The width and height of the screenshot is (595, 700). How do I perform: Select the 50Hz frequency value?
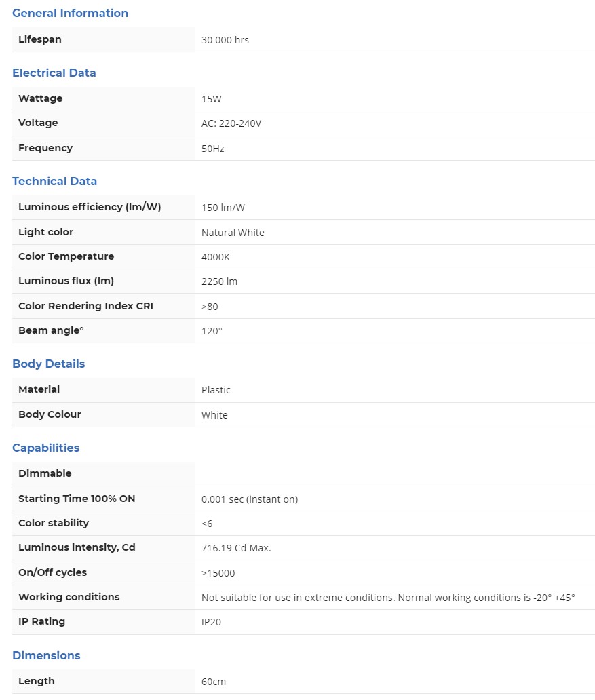click(212, 148)
